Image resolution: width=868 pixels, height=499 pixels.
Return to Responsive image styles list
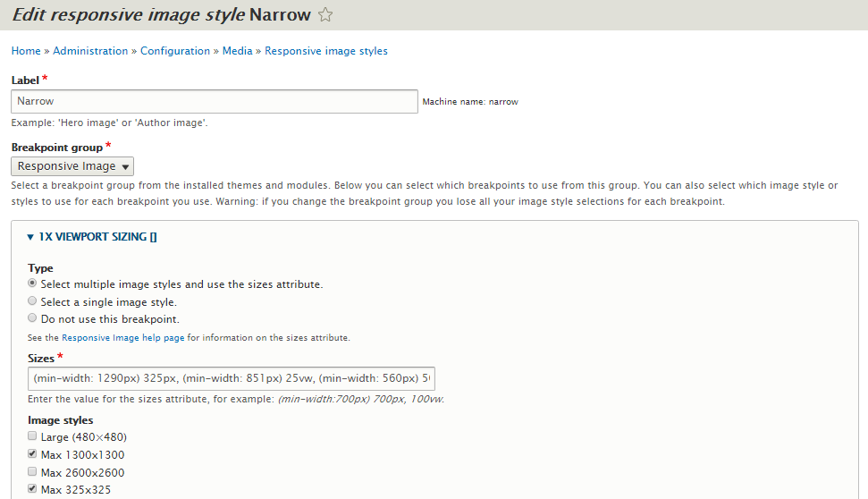coord(326,51)
